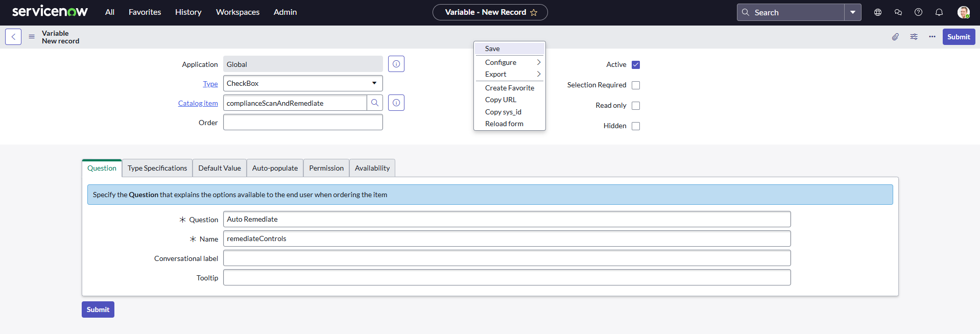980x334 pixels.
Task: Click the bottom Submit button
Action: [x=98, y=309]
